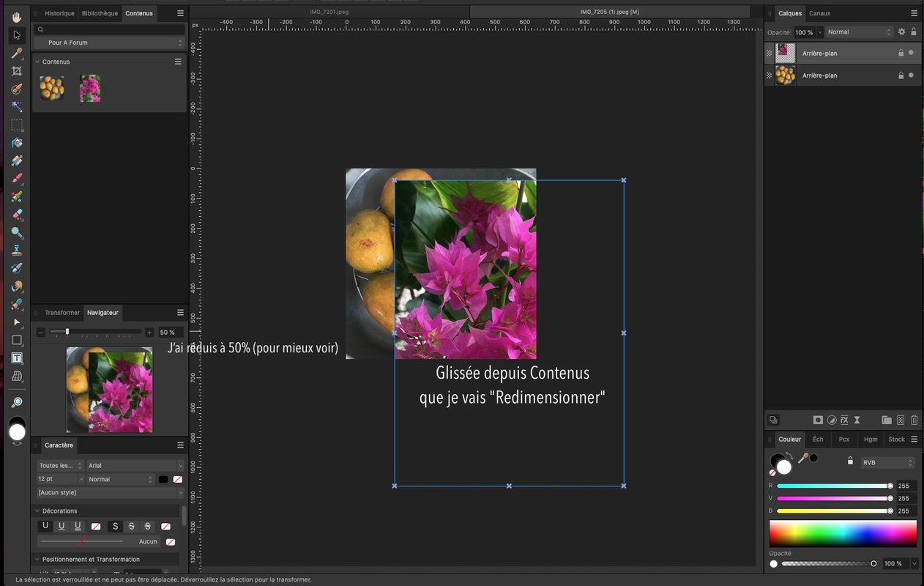
Task: Select the Paint Brush tool
Action: pos(17,179)
